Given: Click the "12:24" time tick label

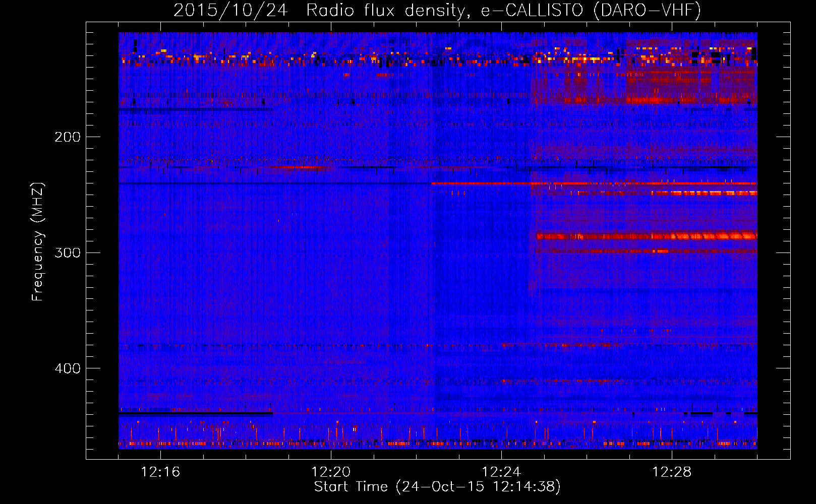Looking at the screenshot, I should (501, 472).
